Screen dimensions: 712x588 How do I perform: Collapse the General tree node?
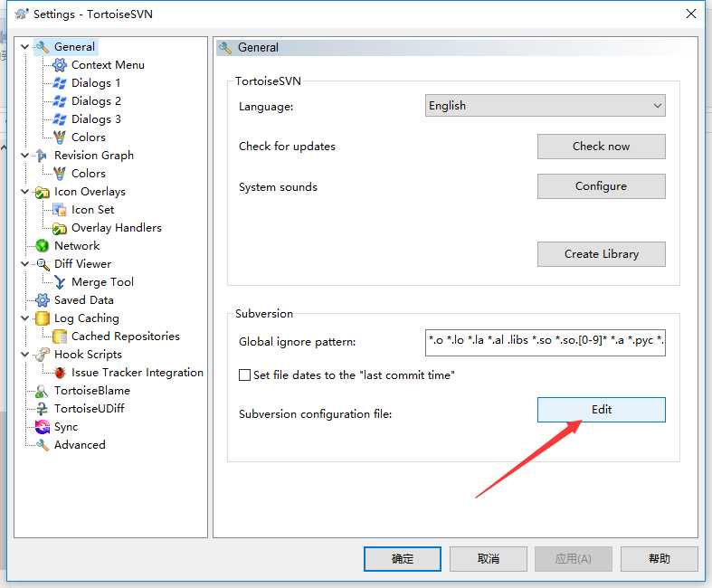(25, 47)
